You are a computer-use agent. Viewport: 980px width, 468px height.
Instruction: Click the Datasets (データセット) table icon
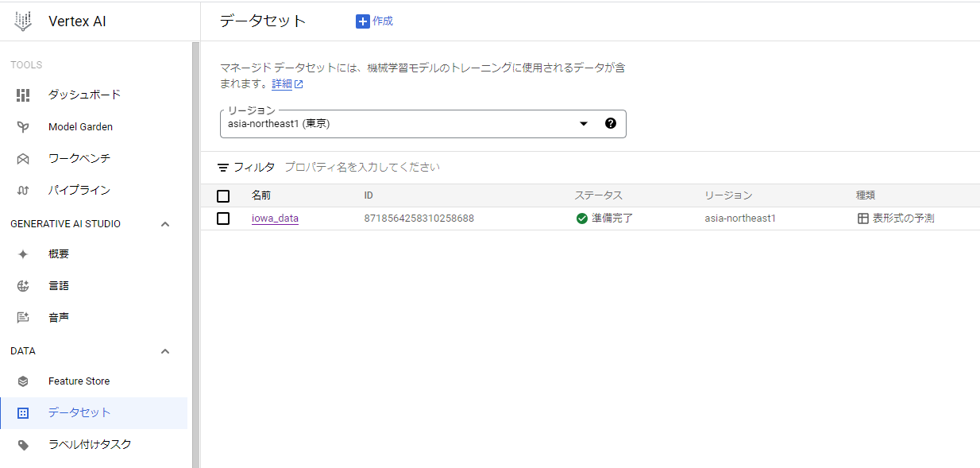(x=23, y=413)
